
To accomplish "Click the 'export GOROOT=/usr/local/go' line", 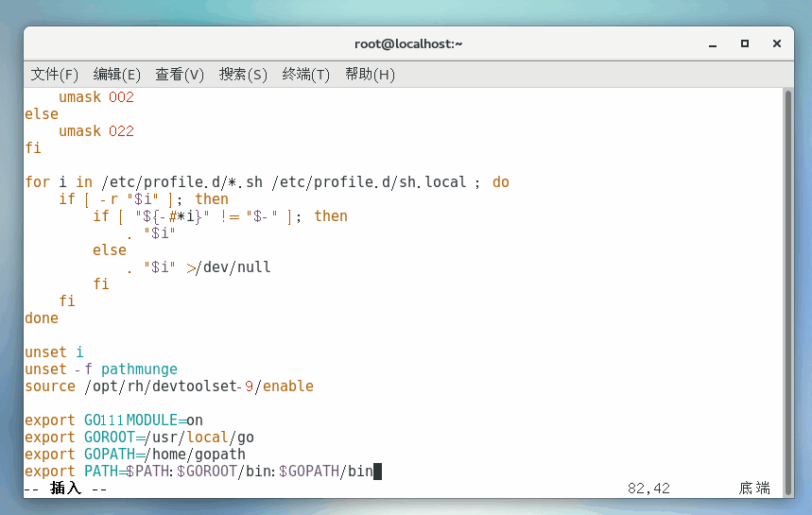I will [x=139, y=438].
